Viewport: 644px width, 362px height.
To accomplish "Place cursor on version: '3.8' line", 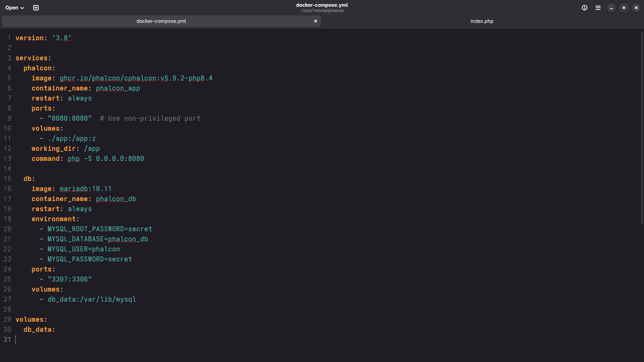I will pos(44,38).
